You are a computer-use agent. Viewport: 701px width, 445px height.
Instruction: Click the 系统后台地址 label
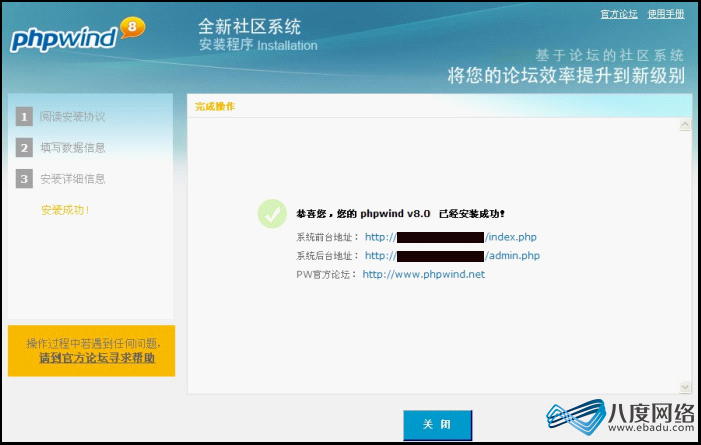click(x=327, y=256)
